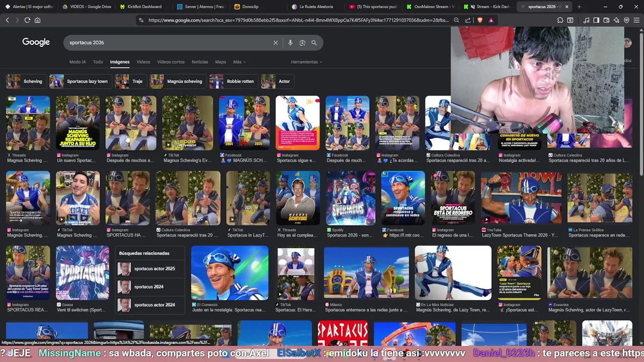Image resolution: width=644 pixels, height=362 pixels.
Task: Click in the Google search input field
Action: tap(169, 43)
